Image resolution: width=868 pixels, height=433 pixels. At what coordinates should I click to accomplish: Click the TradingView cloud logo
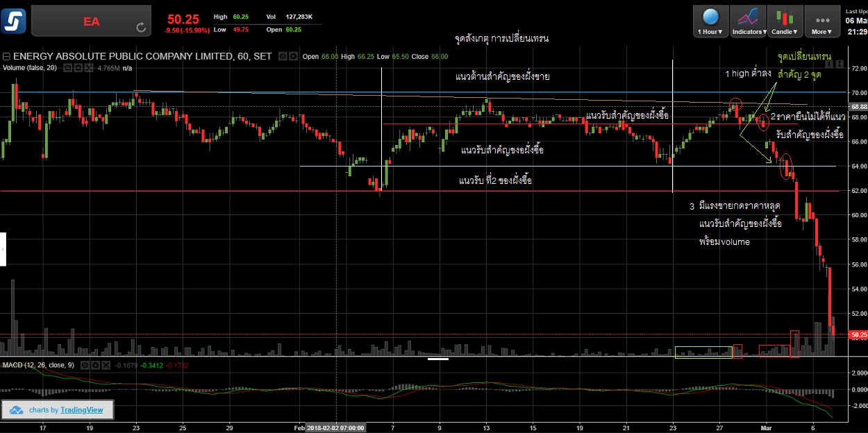[x=17, y=410]
